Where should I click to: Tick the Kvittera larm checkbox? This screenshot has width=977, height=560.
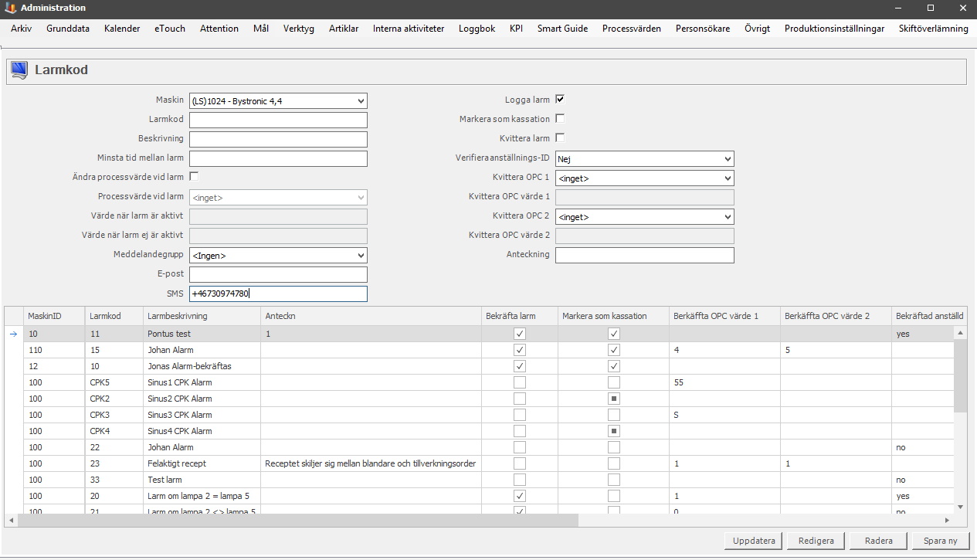pyautogui.click(x=560, y=138)
